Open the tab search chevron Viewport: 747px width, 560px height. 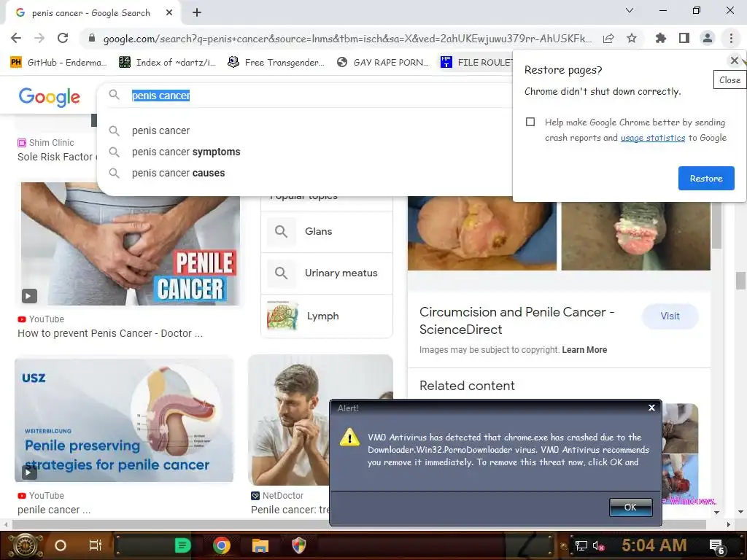[630, 10]
